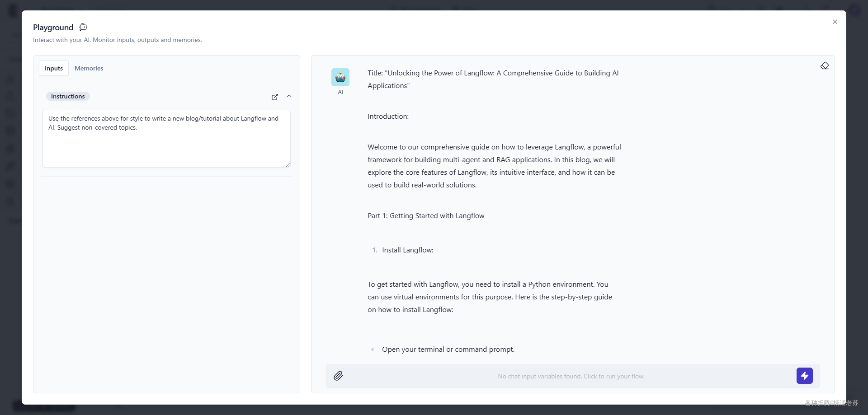The height and width of the screenshot is (415, 868).
Task: Click the "Introduction:" heading in the response
Action: click(x=388, y=117)
